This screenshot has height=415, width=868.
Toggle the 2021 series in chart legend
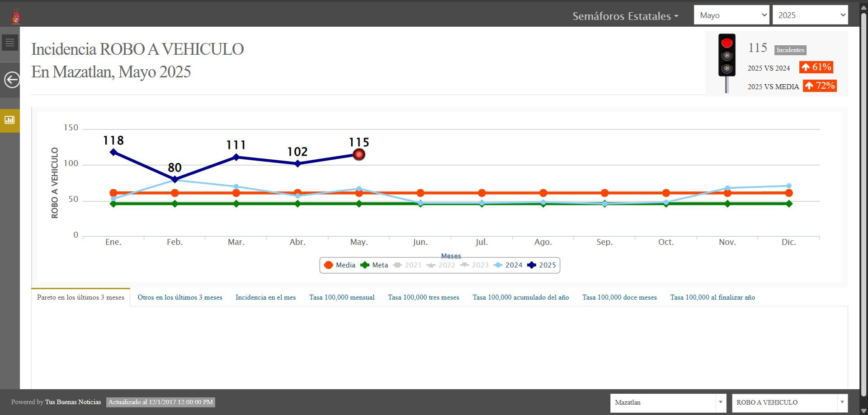(407, 265)
